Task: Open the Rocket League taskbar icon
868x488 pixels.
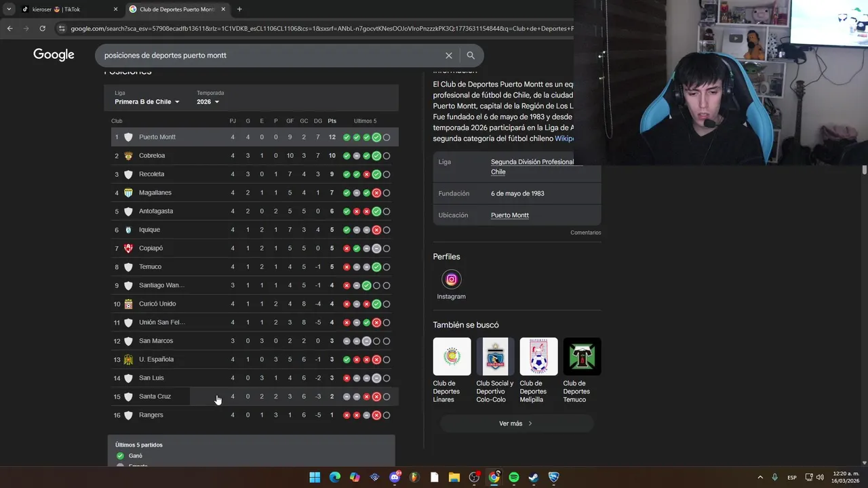Action: (x=554, y=477)
